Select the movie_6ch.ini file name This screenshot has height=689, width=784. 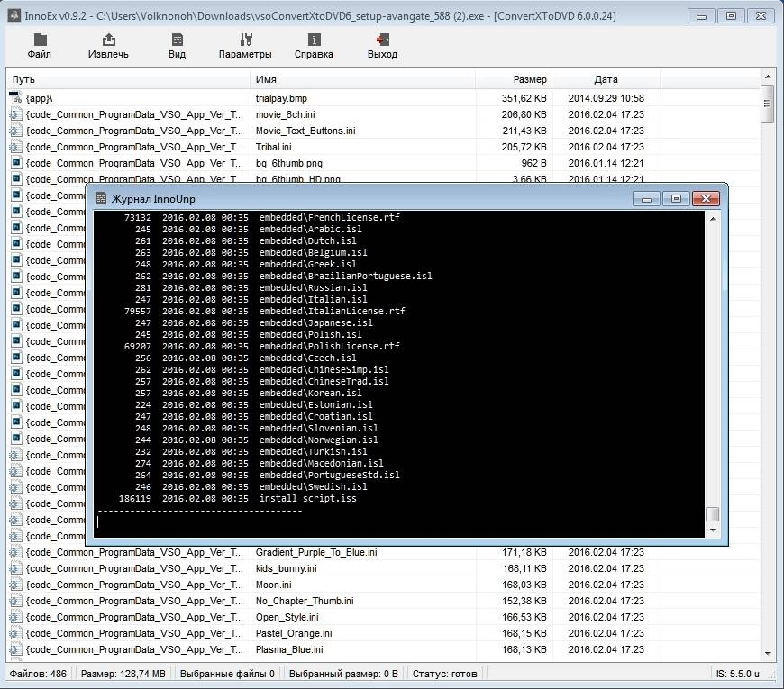pos(285,114)
